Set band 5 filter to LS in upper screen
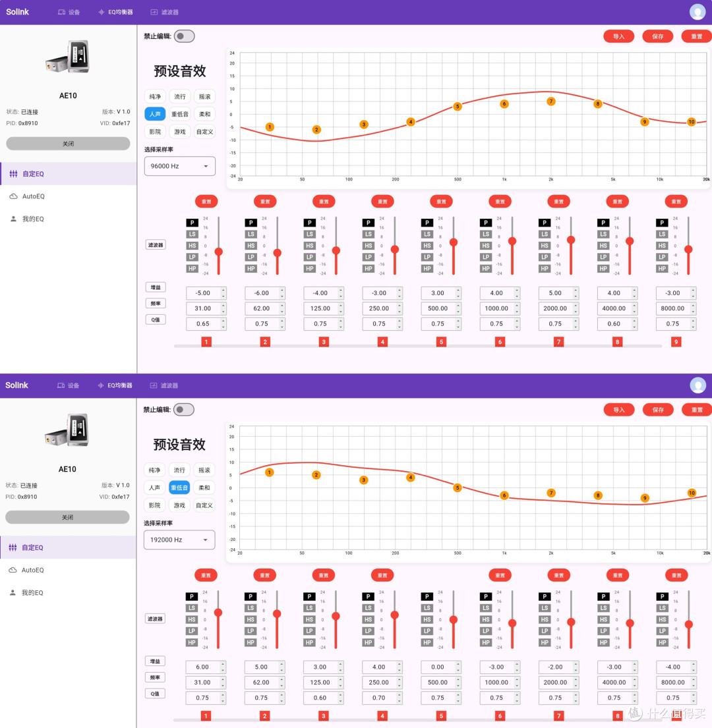712x728 pixels. [427, 234]
